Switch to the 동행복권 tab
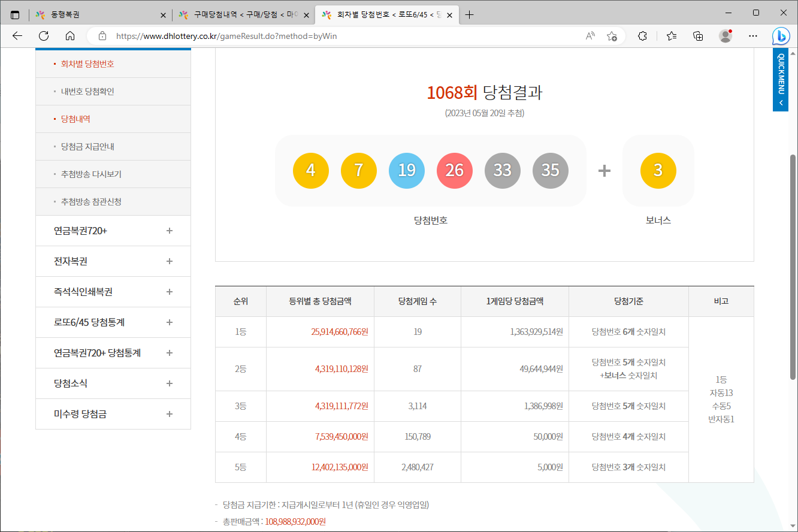 (x=100, y=15)
